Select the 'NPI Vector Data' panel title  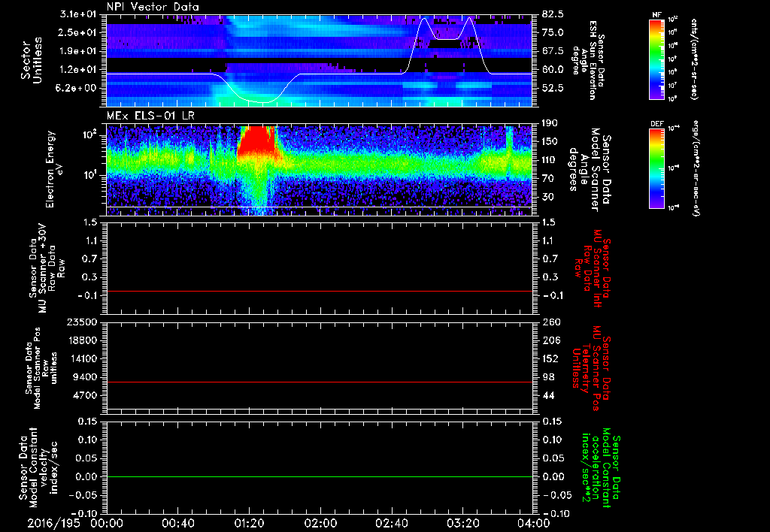click(x=153, y=7)
